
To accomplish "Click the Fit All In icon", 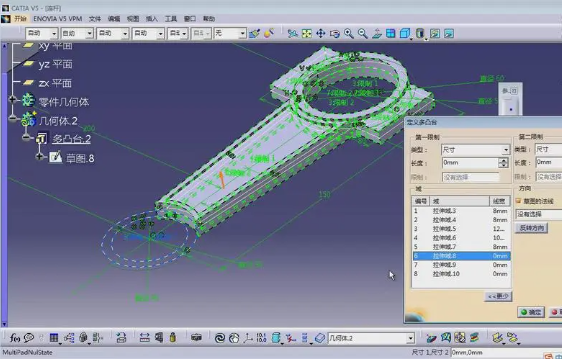I will click(x=307, y=34).
